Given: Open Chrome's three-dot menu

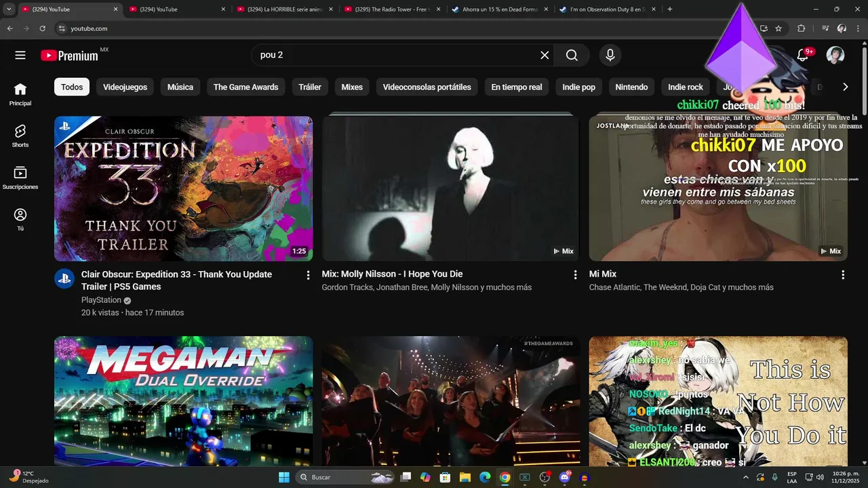Looking at the screenshot, I should pyautogui.click(x=858, y=28).
